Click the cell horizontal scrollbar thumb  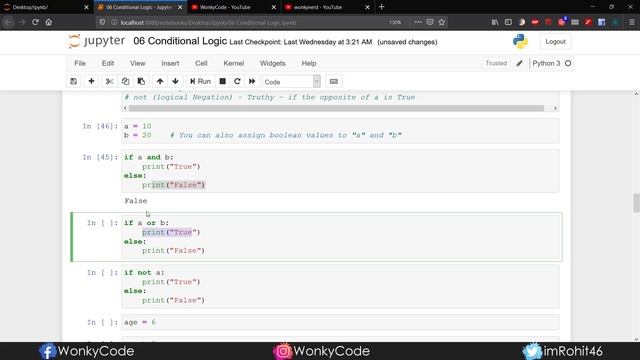click(x=336, y=108)
